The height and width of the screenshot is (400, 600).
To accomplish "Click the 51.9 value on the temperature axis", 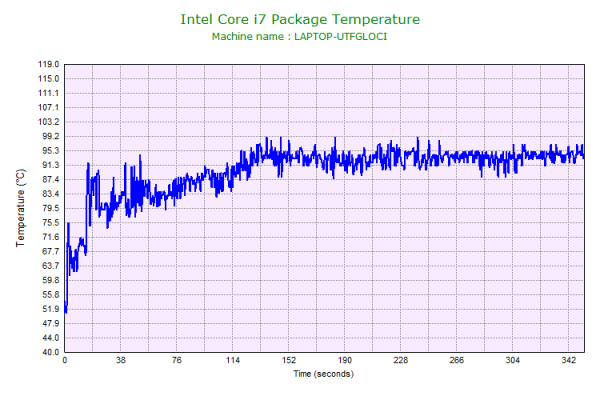I will tap(51, 309).
